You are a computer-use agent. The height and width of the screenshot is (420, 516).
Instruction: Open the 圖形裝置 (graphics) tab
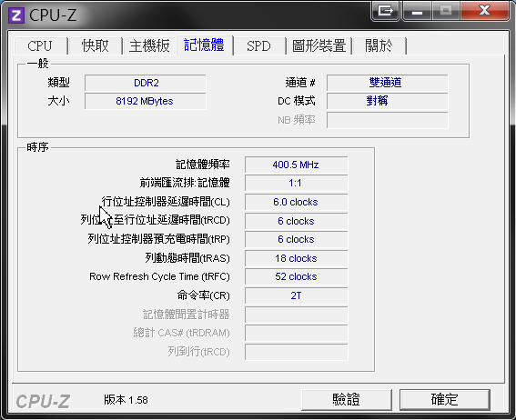click(x=319, y=45)
